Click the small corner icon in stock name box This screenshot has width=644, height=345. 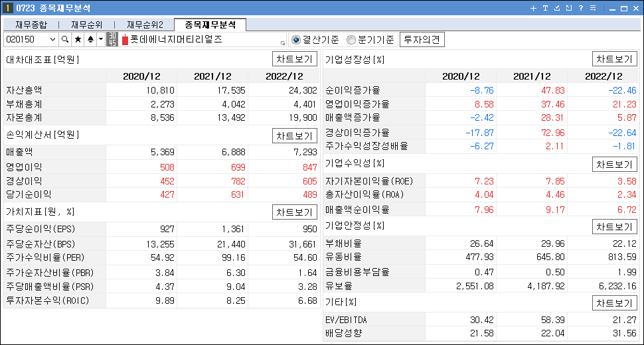(283, 43)
